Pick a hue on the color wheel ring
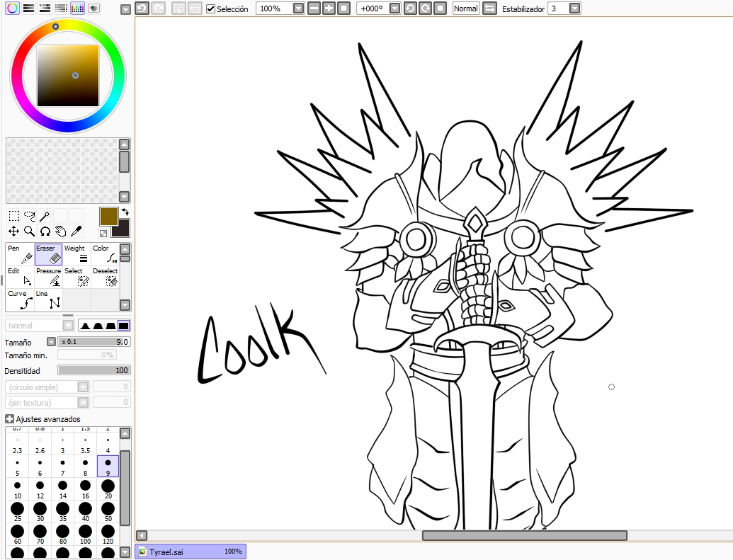 pos(56,27)
